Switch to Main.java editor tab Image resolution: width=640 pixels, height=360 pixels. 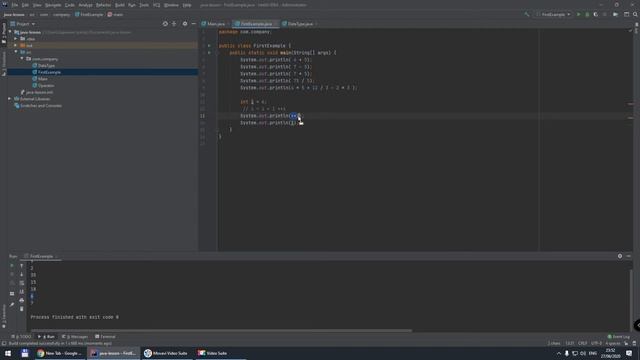215,24
